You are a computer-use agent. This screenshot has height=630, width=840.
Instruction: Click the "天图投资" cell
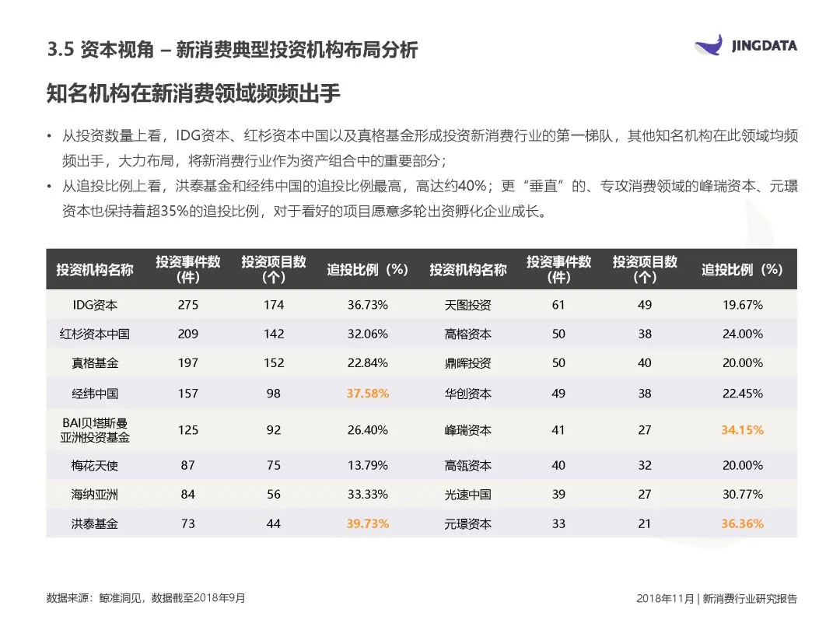[x=467, y=305]
